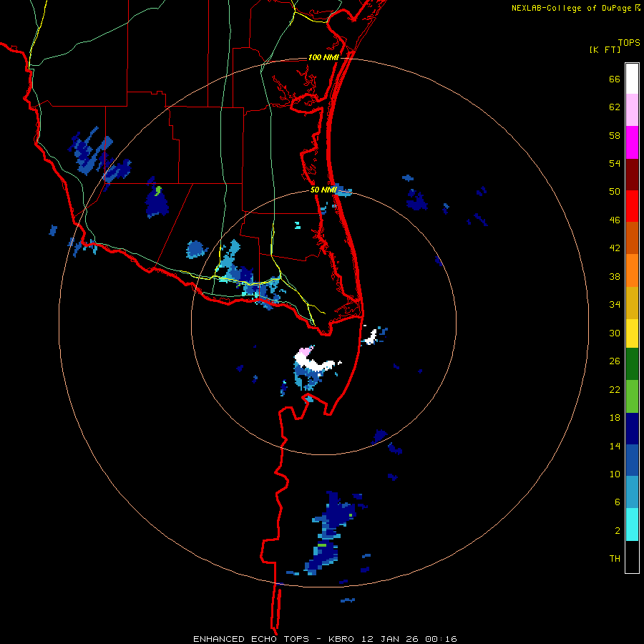The image size is (644, 644).
Task: Click the 30 value on the legend
Action: (x=615, y=333)
